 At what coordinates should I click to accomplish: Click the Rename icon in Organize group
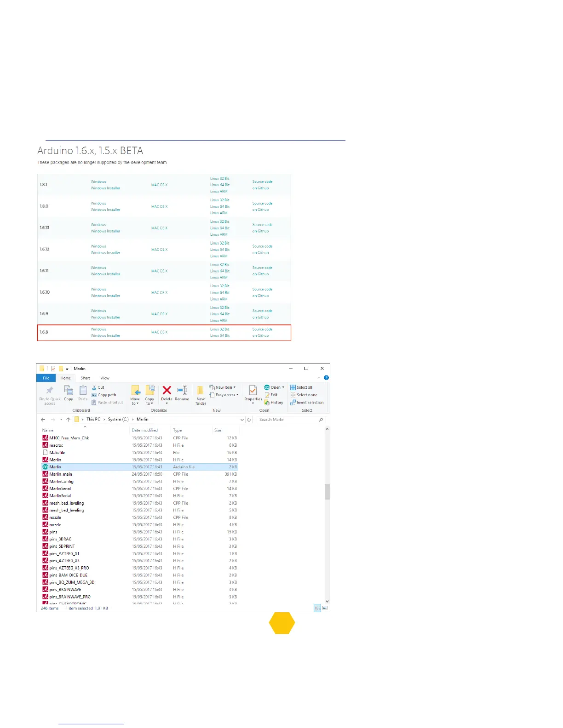(x=182, y=390)
